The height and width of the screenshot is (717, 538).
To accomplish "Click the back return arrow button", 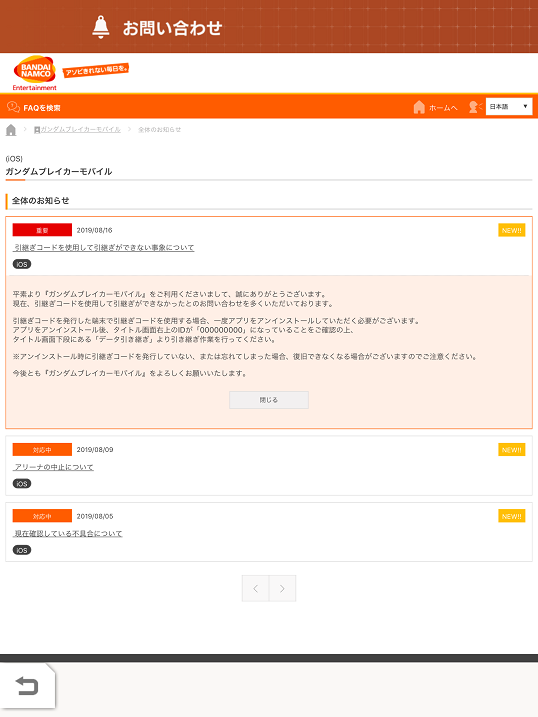I will [27, 686].
